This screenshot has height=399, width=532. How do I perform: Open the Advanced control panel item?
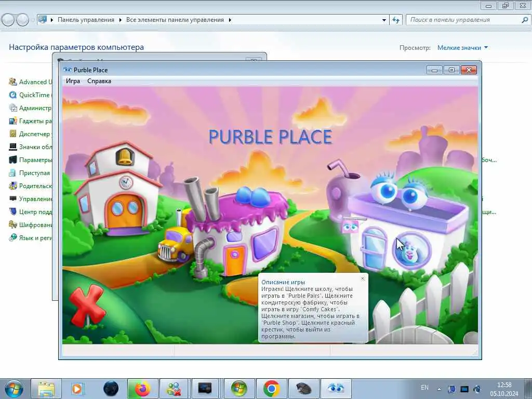(x=31, y=82)
